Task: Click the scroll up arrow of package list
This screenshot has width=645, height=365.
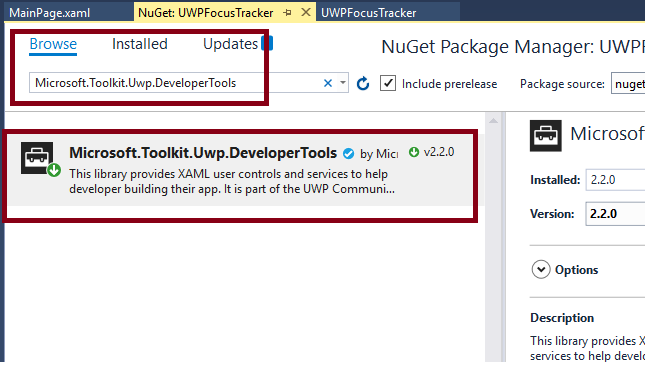Action: point(493,121)
